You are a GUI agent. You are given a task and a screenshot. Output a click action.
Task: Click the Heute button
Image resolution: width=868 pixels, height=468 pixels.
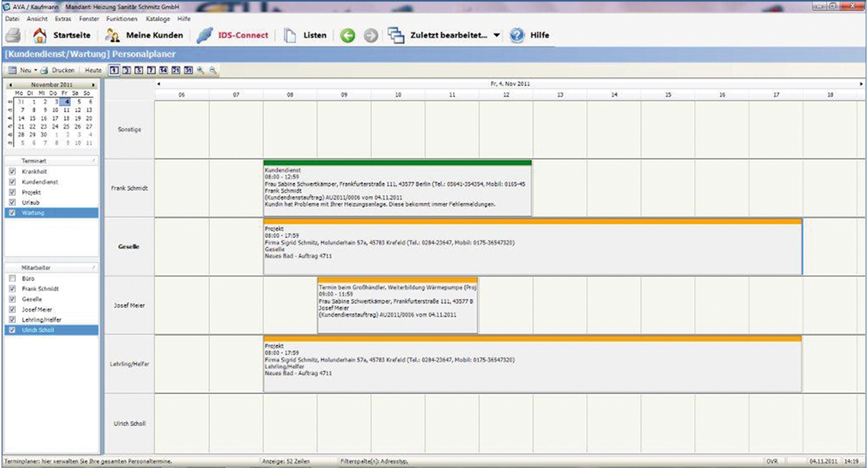[93, 70]
